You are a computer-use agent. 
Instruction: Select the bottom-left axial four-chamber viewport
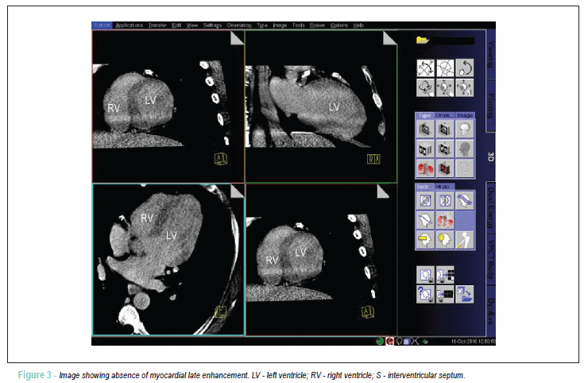coord(168,260)
